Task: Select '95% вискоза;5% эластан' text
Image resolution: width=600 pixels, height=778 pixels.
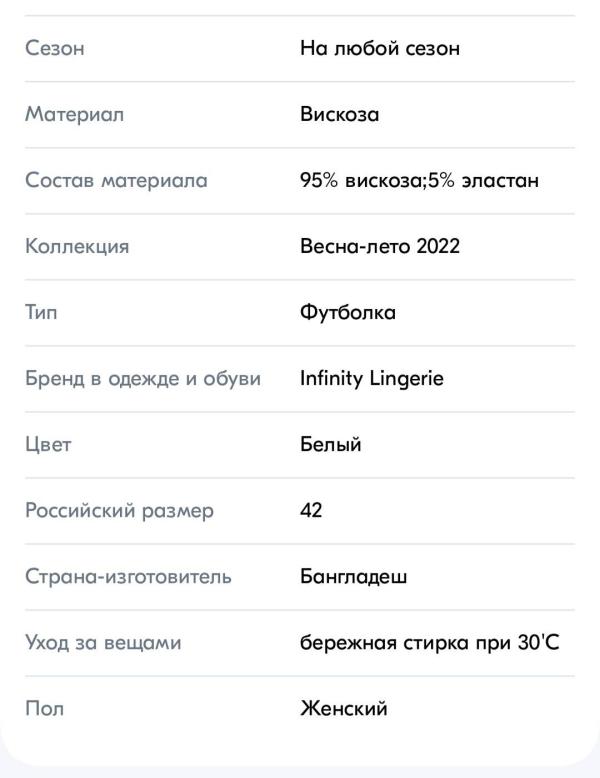Action: 419,180
